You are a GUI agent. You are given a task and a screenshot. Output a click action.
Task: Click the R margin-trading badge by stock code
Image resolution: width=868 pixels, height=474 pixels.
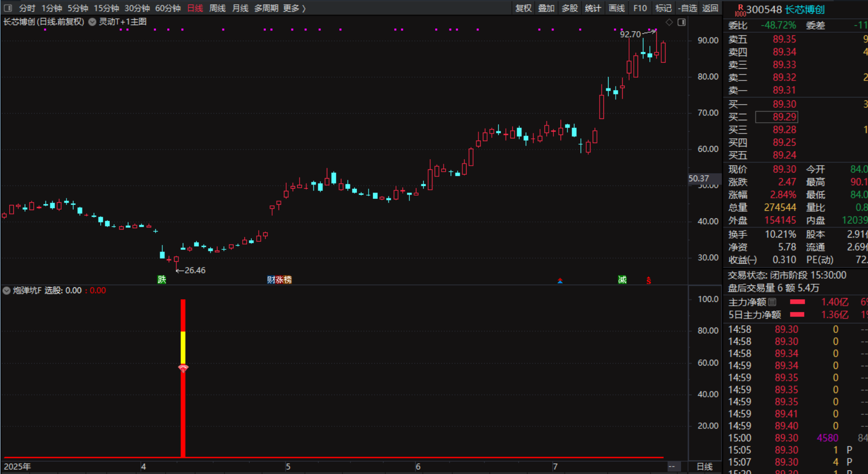(740, 8)
